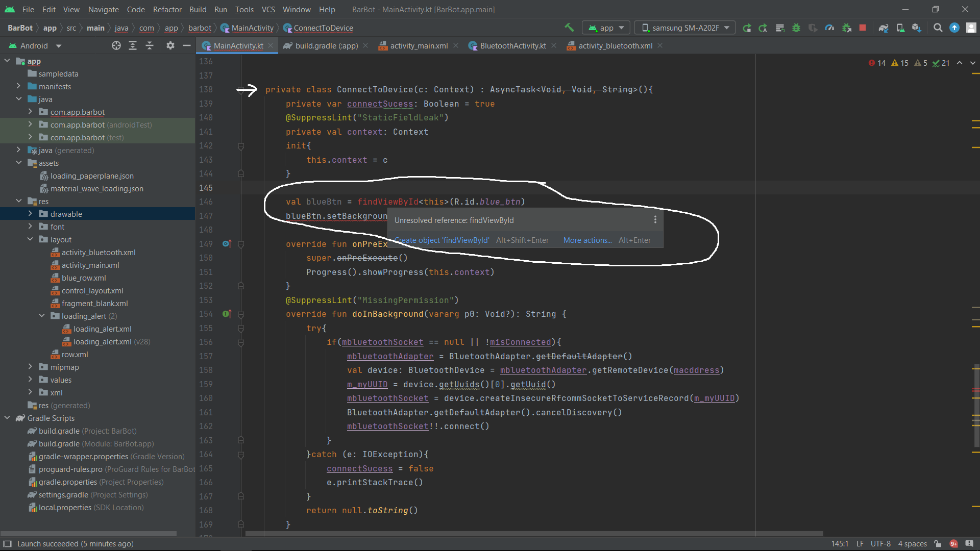The width and height of the screenshot is (980, 551).
Task: Sync project with Gradle files
Action: 884,28
